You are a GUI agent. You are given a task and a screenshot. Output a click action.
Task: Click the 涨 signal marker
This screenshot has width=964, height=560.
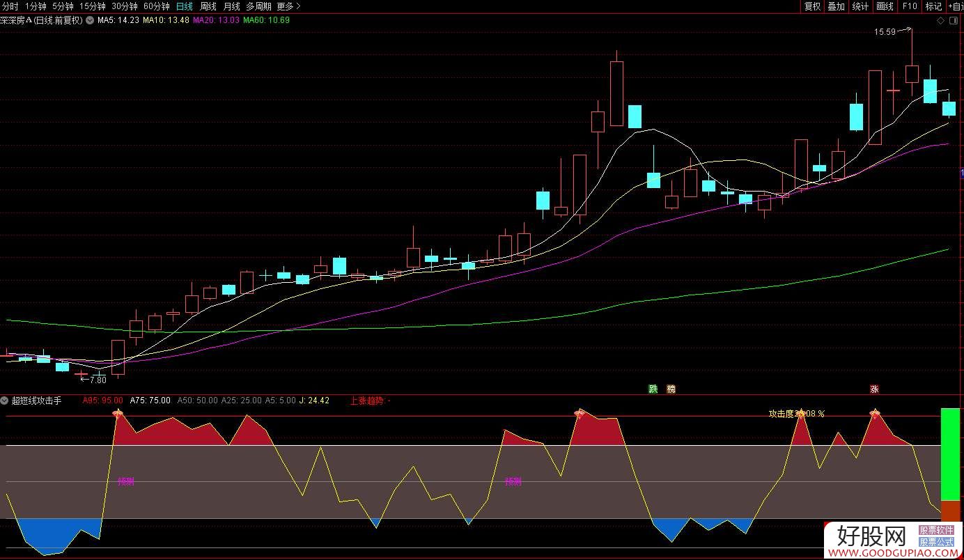pyautogui.click(x=874, y=389)
